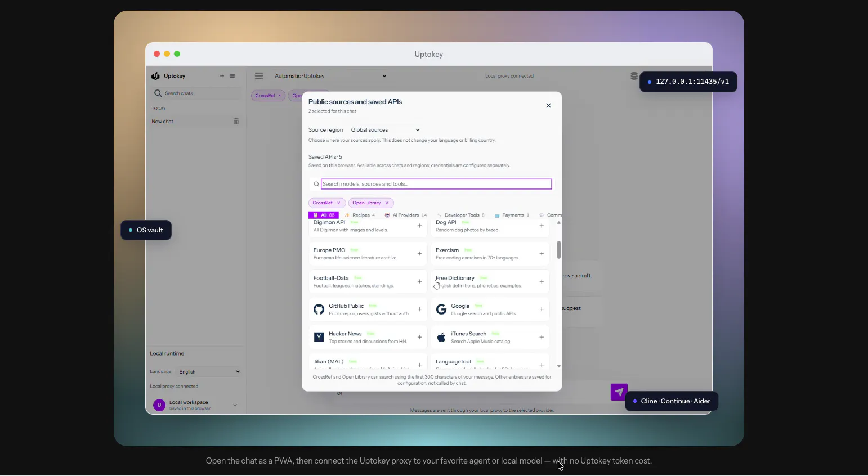Click the Hacker News Y logo
Screen dimensions: 868x476
[319, 337]
